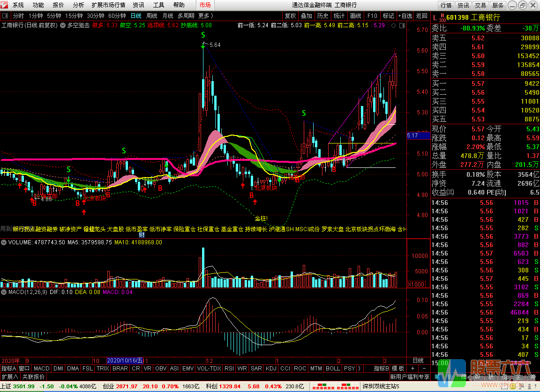This screenshot has height=392, width=540.
Task: Toggle the side panel icon beside the diamond
Action: pyautogui.click(x=402, y=25)
